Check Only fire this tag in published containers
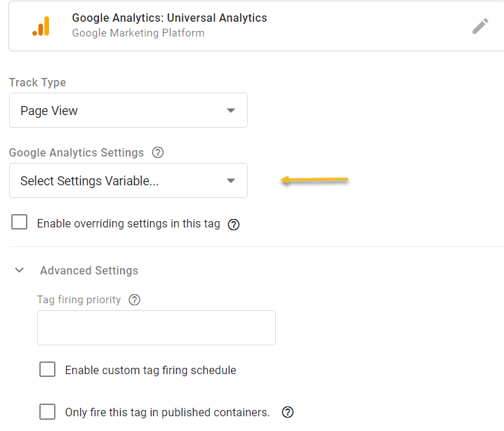The image size is (504, 431). coord(47,412)
